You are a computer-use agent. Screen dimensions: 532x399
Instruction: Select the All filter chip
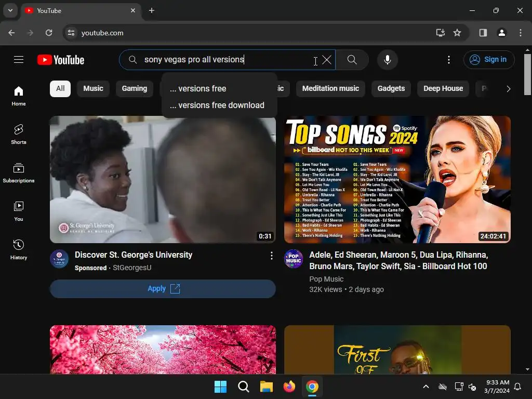point(60,88)
